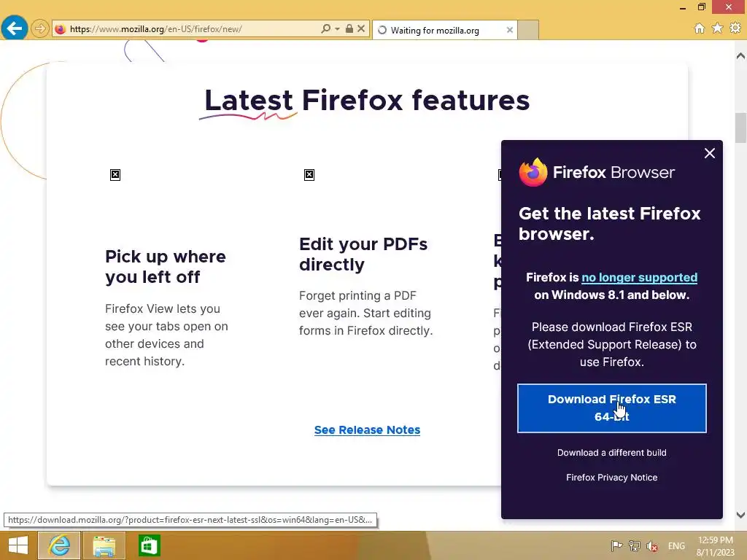
Task: Open Favorites with the star icon
Action: pos(717,28)
